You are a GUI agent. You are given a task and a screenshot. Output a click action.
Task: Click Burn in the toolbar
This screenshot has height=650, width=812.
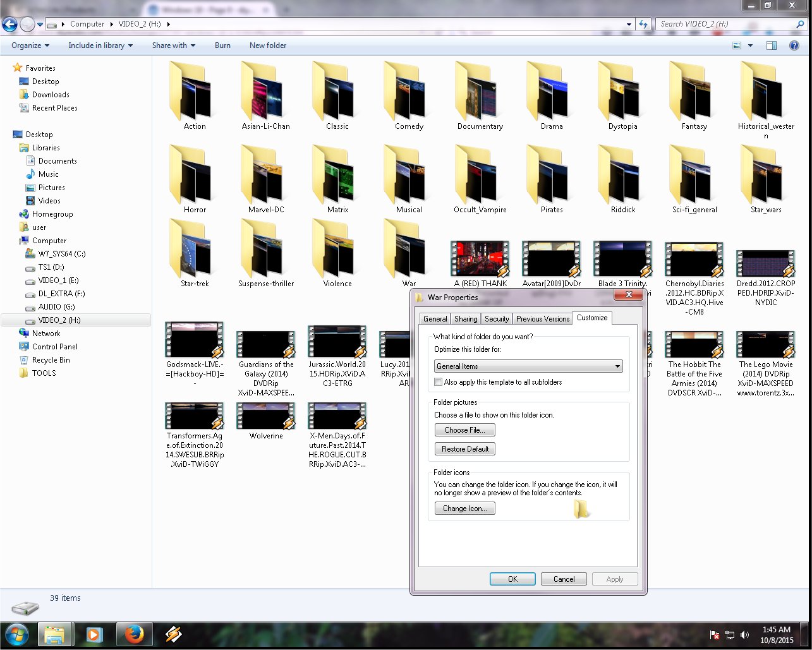coord(222,45)
